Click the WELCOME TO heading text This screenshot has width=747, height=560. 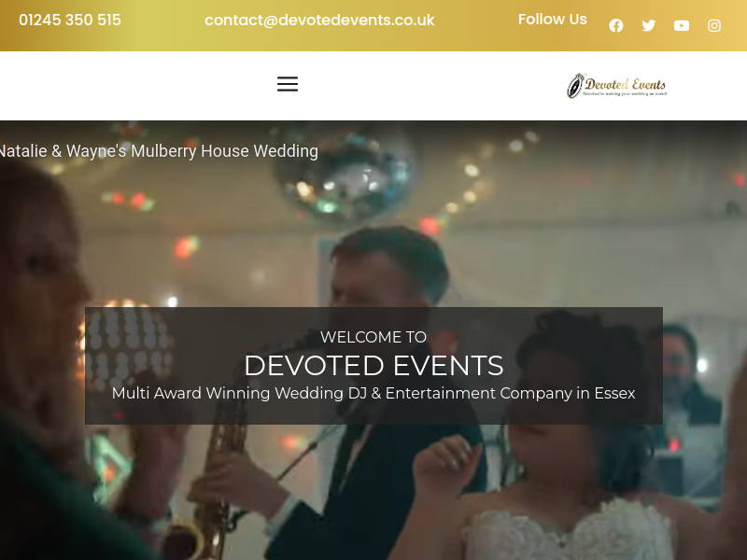point(373,337)
